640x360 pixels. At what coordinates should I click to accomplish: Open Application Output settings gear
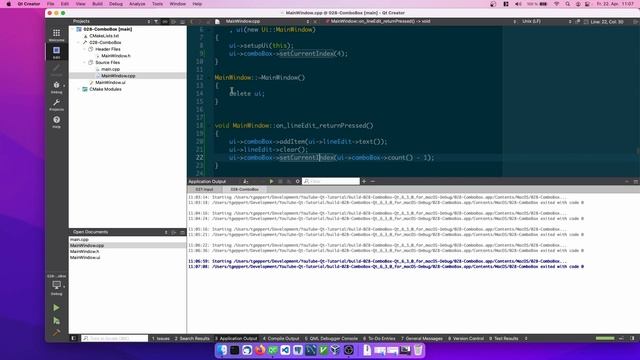click(298, 181)
